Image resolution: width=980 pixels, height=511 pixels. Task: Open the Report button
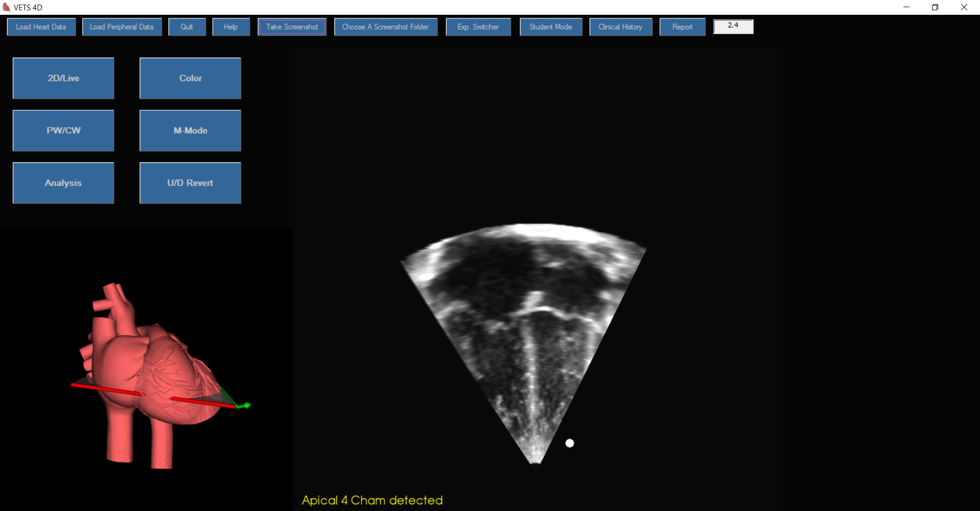coord(682,27)
